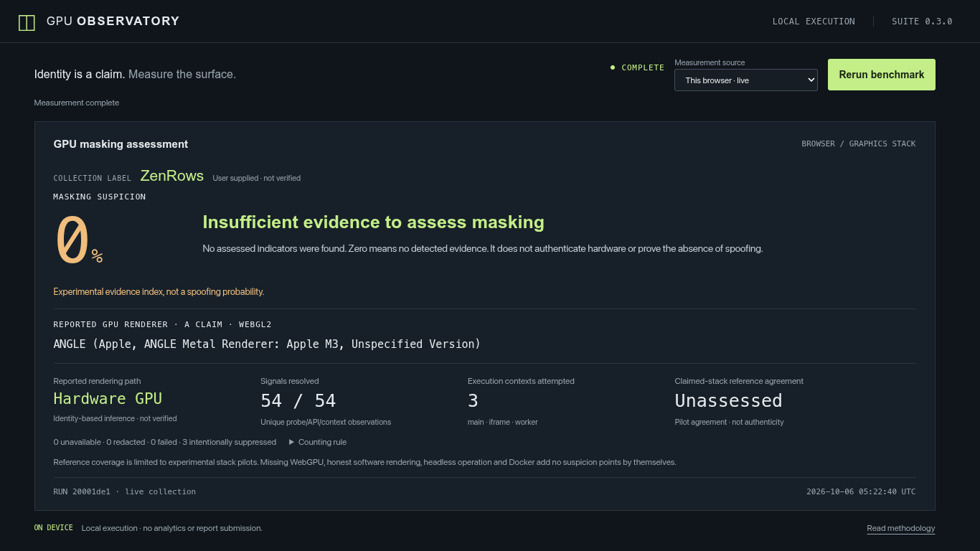Click the REPORTED GPU RENDERER section label

[x=162, y=325]
